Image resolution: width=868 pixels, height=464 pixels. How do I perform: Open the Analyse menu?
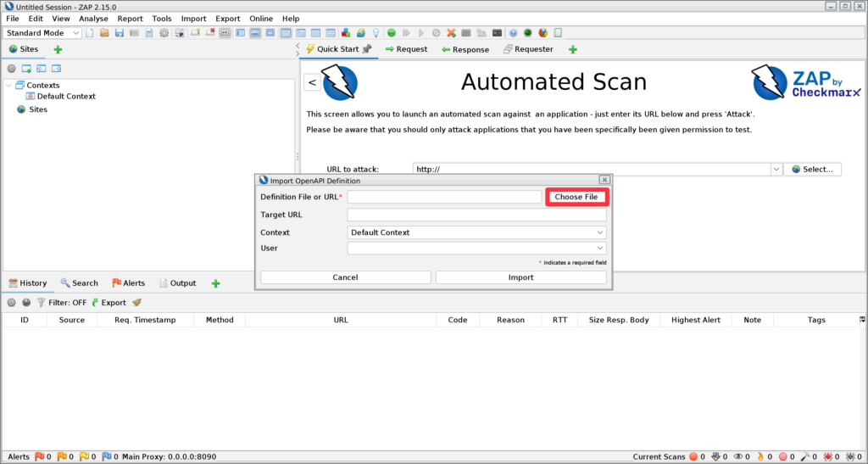click(93, 19)
